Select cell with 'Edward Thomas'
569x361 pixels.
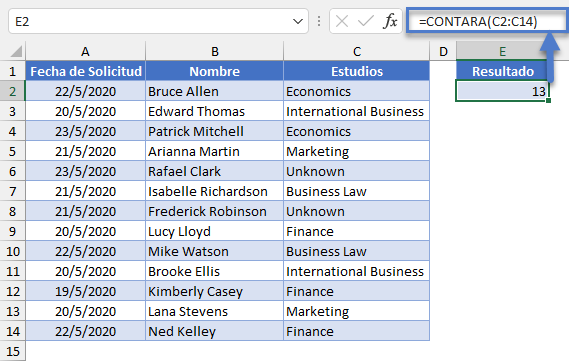click(214, 111)
